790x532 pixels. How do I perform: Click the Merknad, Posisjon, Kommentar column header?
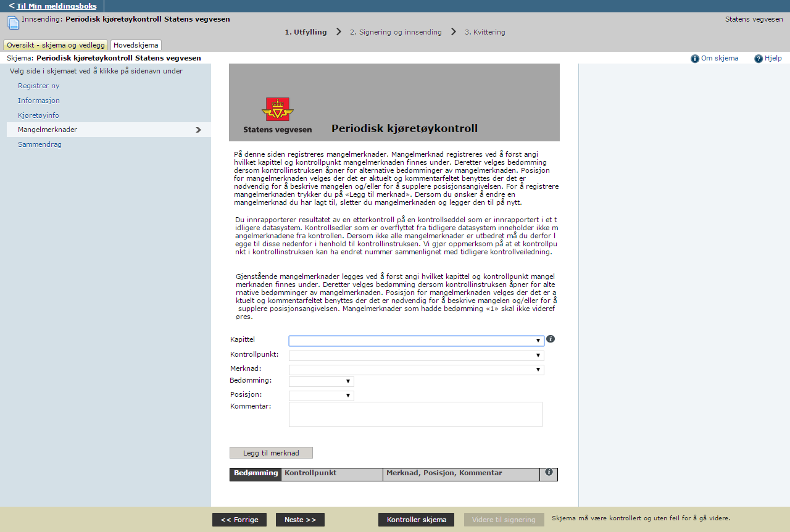tap(461, 474)
